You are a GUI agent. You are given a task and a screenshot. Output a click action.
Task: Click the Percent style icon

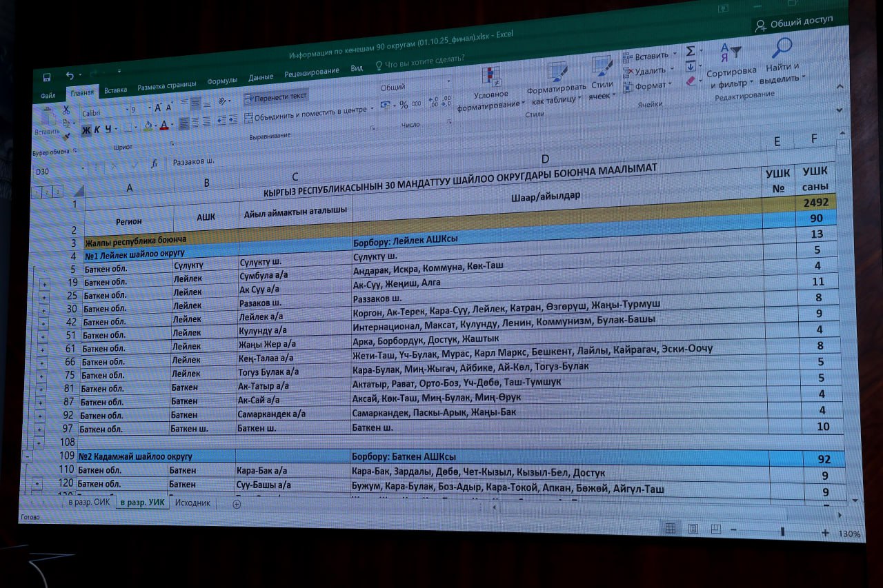(404, 105)
